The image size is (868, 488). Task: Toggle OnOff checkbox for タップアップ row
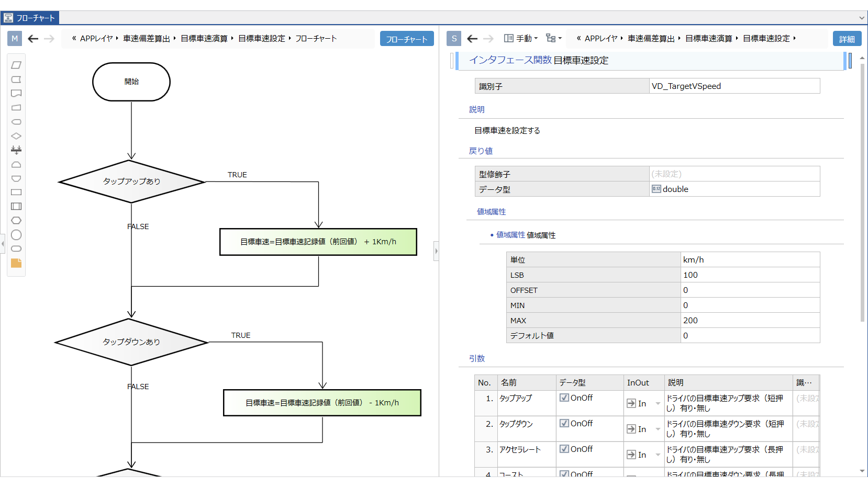click(564, 398)
